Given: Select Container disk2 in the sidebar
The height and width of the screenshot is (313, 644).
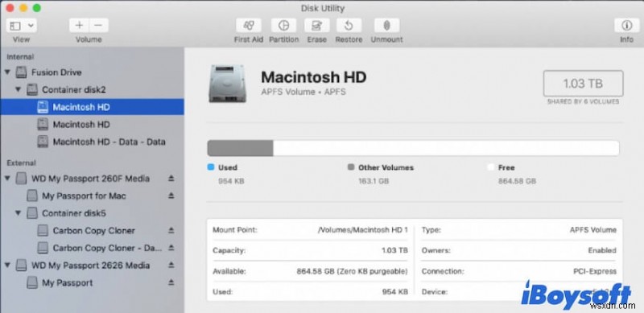Looking at the screenshot, I should coord(73,89).
